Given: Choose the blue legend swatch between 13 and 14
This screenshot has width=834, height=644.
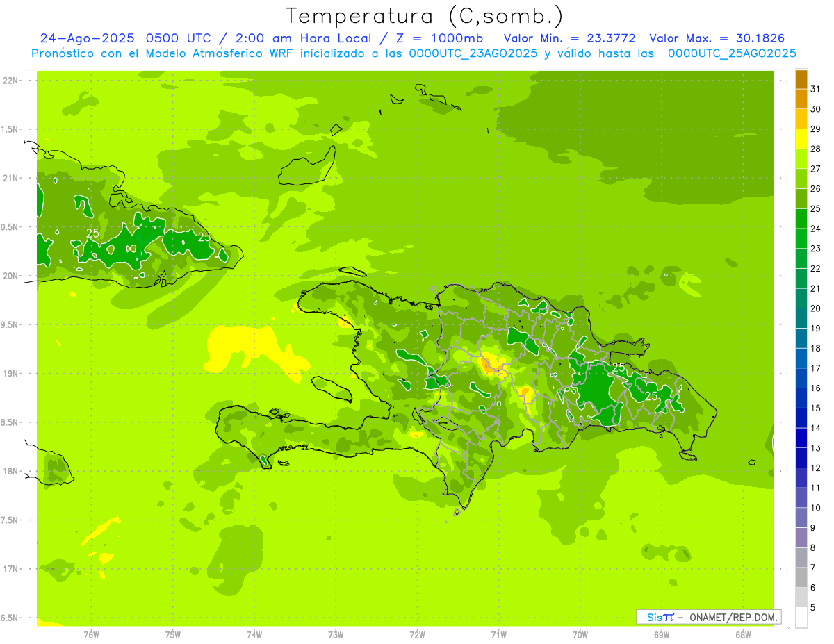Looking at the screenshot, I should [801, 438].
